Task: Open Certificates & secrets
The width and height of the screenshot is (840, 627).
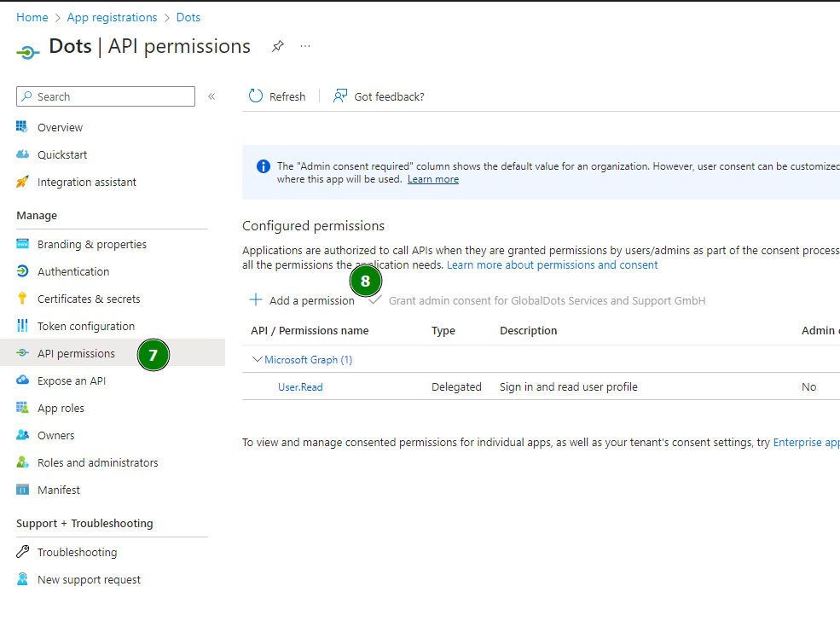Action: pos(89,299)
